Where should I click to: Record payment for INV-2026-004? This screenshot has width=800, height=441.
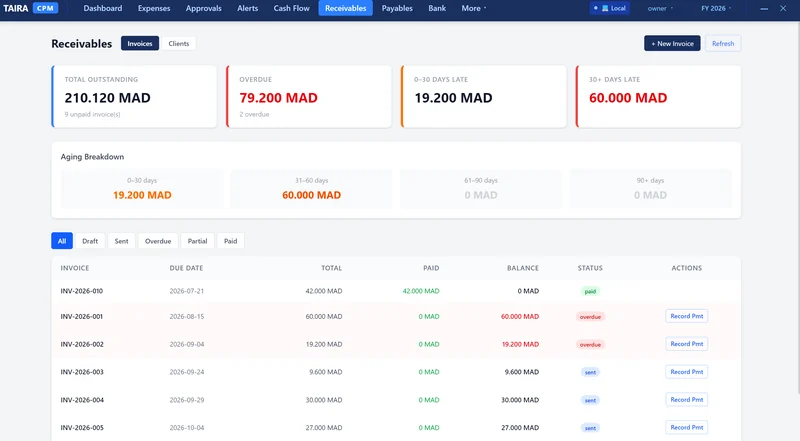pos(686,400)
